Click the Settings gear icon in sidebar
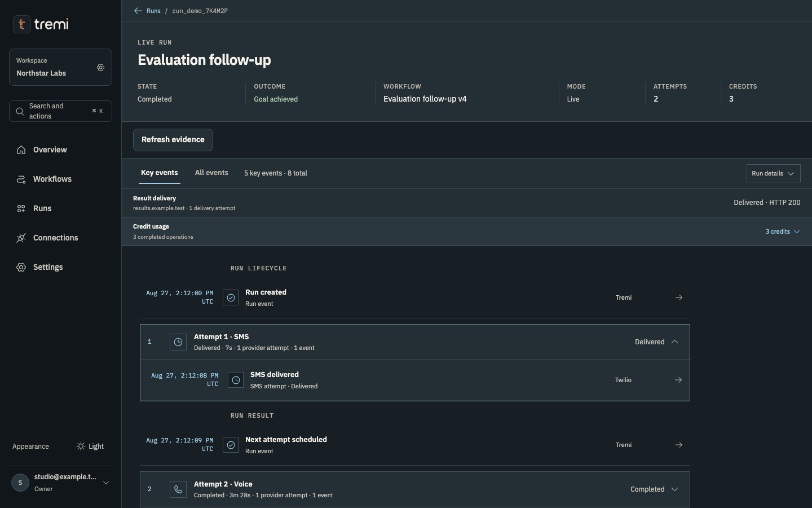812x508 pixels. [21, 267]
